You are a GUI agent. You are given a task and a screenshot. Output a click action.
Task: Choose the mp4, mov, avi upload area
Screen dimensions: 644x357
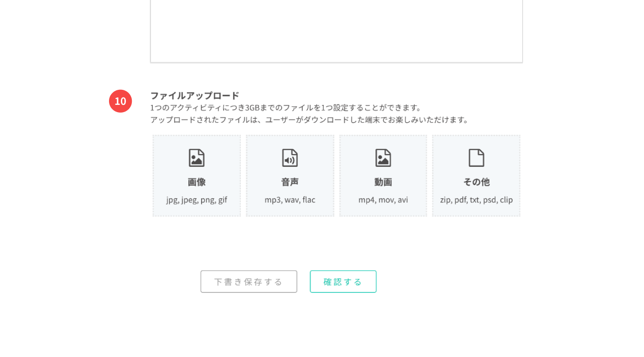click(x=383, y=200)
